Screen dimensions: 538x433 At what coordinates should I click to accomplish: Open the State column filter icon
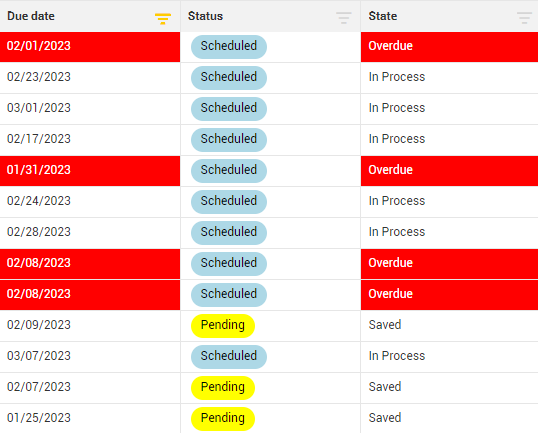coord(524,18)
